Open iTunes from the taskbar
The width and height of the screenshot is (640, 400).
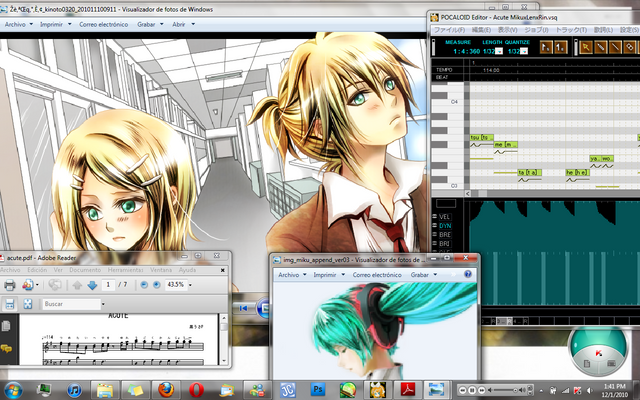(74, 390)
